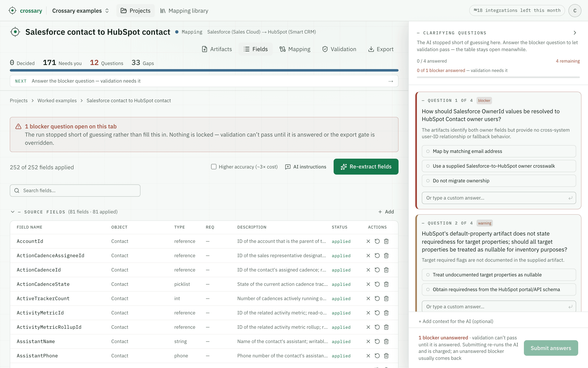Go to Worked examples breadcrumb
Viewport: 588px width, 368px height.
(57, 101)
